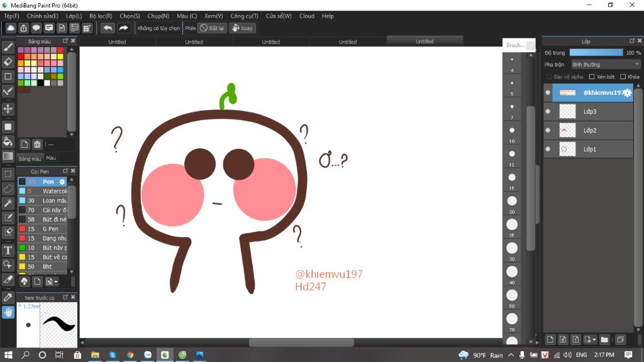Open the Pha trộn blend mode dropdown

pyautogui.click(x=605, y=64)
